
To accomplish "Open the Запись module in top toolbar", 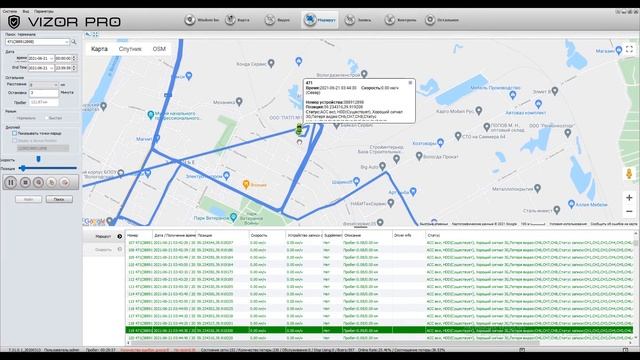I will pos(358,20).
